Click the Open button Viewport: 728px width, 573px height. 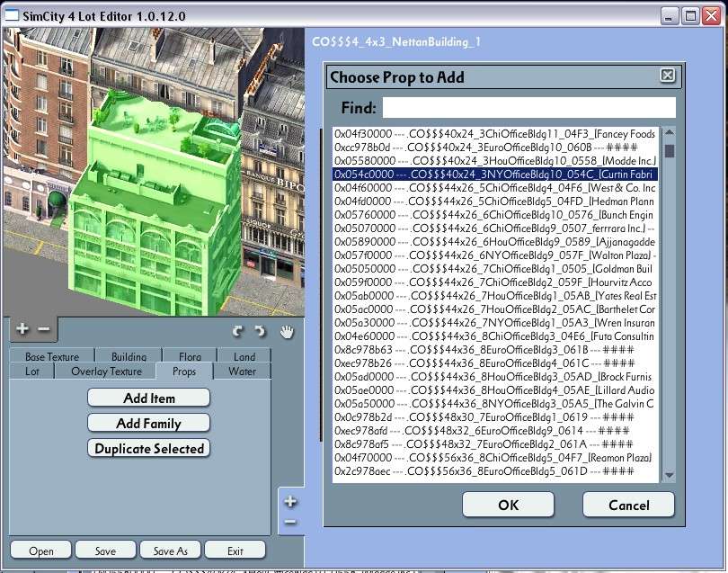click(x=40, y=551)
